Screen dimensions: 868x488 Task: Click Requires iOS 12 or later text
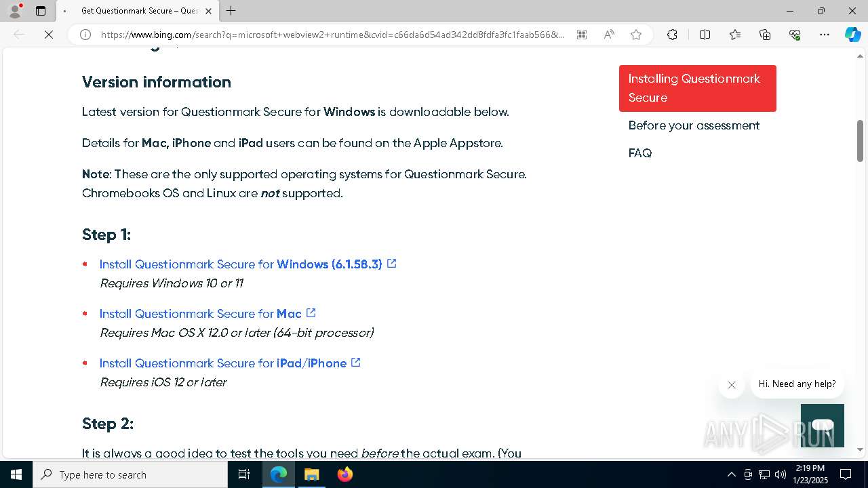[163, 382]
